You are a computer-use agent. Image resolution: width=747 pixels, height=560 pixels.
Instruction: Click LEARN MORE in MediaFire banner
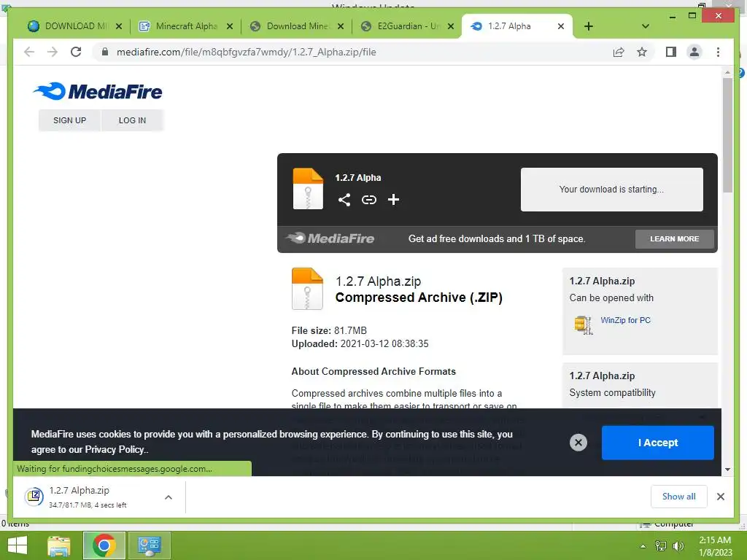(675, 239)
